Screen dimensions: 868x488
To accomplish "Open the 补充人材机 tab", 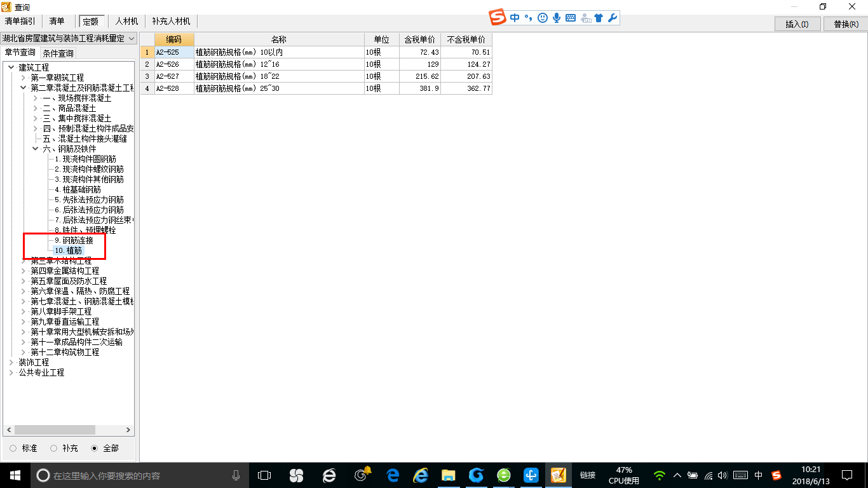I will coord(171,21).
